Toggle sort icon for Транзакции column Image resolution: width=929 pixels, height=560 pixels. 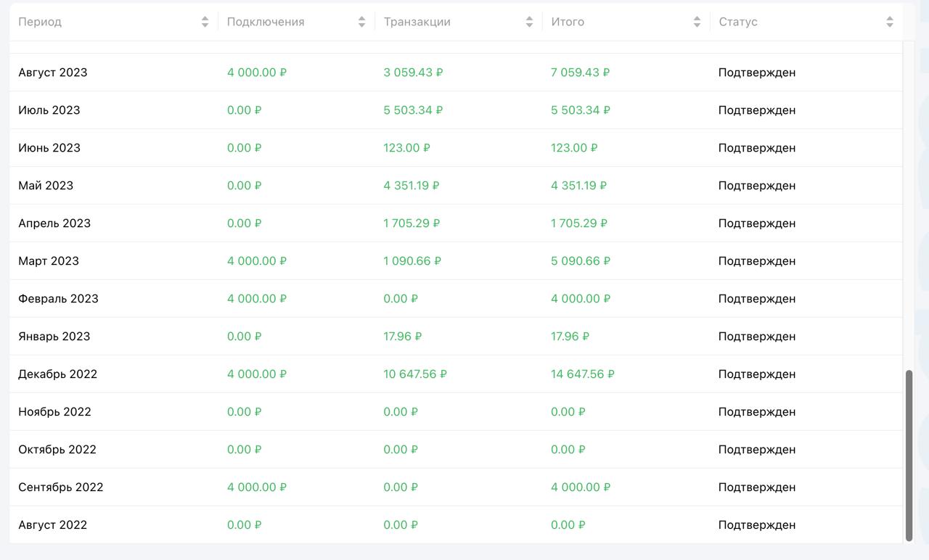529,22
